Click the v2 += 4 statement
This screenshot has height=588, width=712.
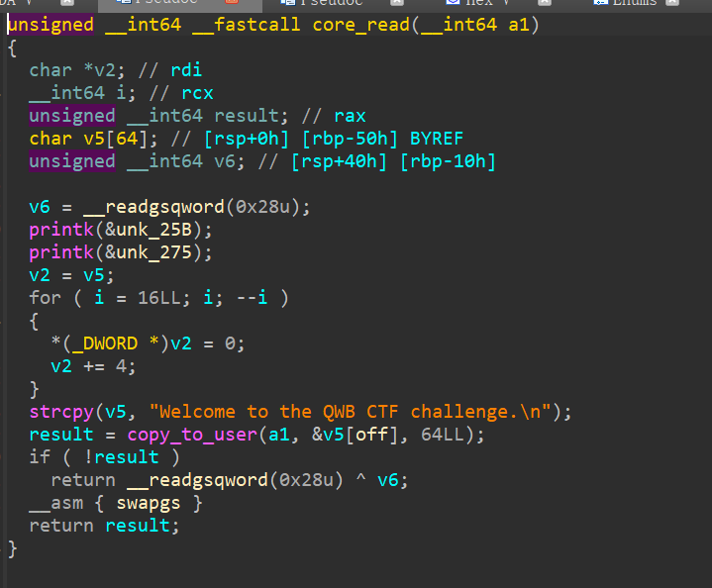[x=93, y=366]
